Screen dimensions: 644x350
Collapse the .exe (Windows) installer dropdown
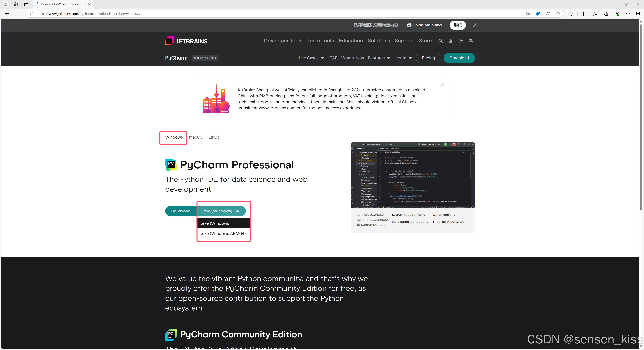click(x=221, y=211)
